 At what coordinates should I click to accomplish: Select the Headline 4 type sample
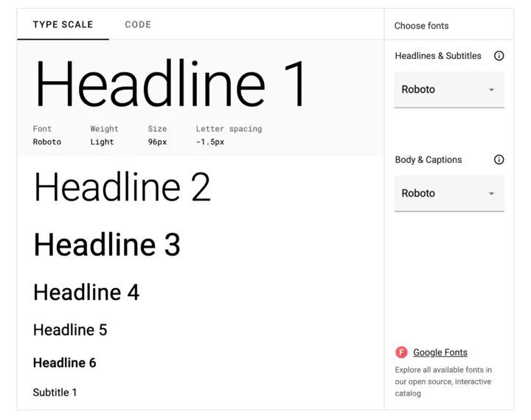86,292
